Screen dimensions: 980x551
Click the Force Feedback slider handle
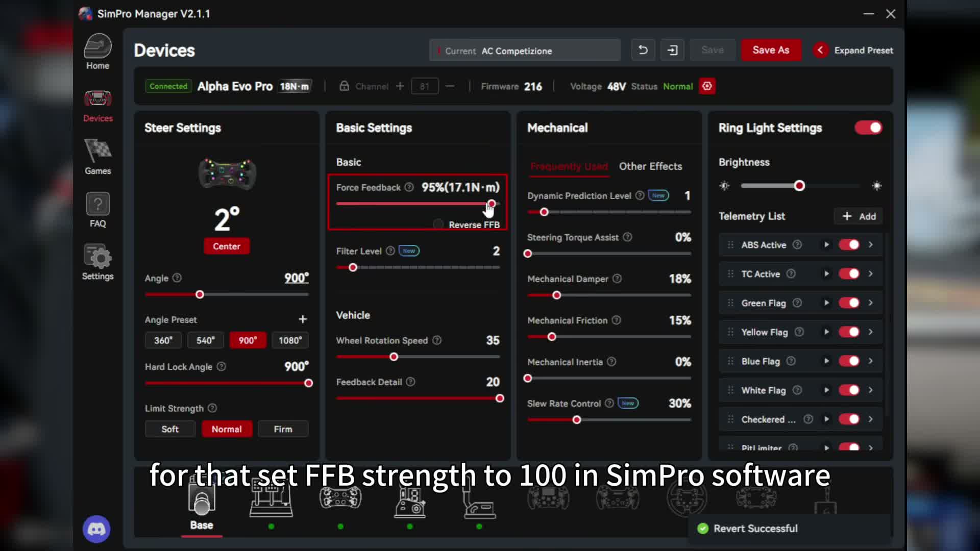point(491,204)
